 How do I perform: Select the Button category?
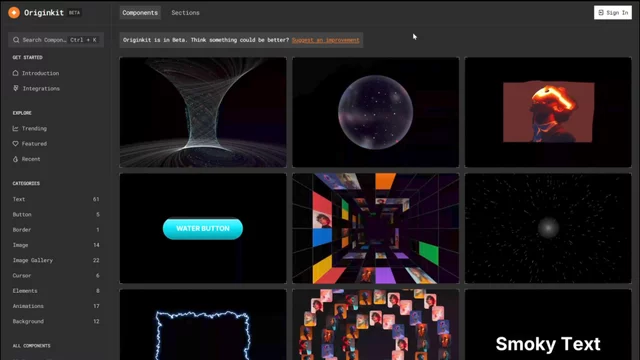tap(56, 214)
